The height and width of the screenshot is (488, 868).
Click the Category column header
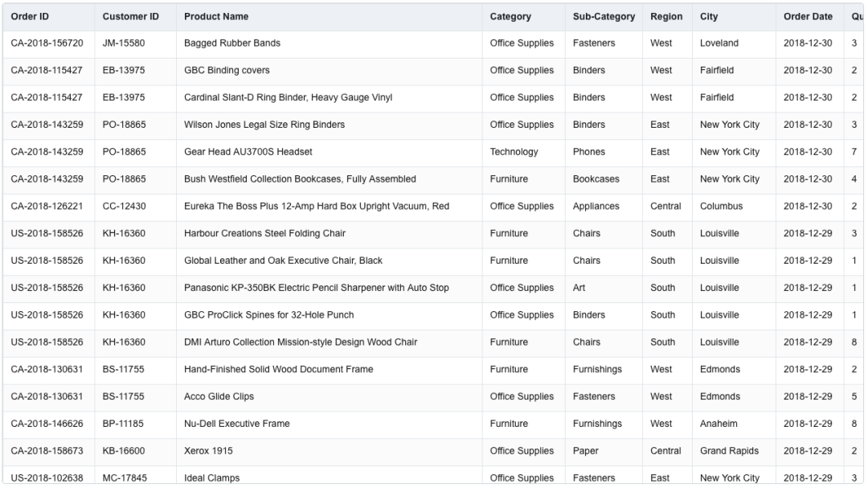510,17
